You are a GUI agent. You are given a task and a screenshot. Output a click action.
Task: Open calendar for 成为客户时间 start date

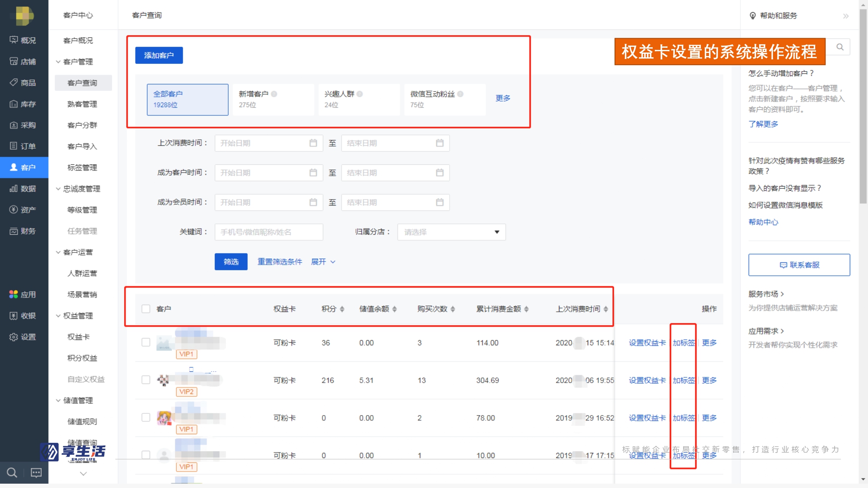313,173
